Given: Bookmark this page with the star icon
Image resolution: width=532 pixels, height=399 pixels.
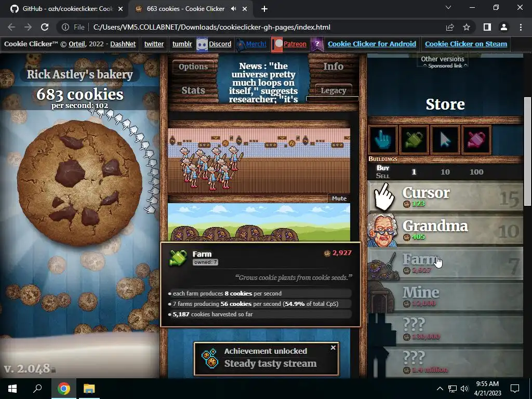Looking at the screenshot, I should [467, 27].
